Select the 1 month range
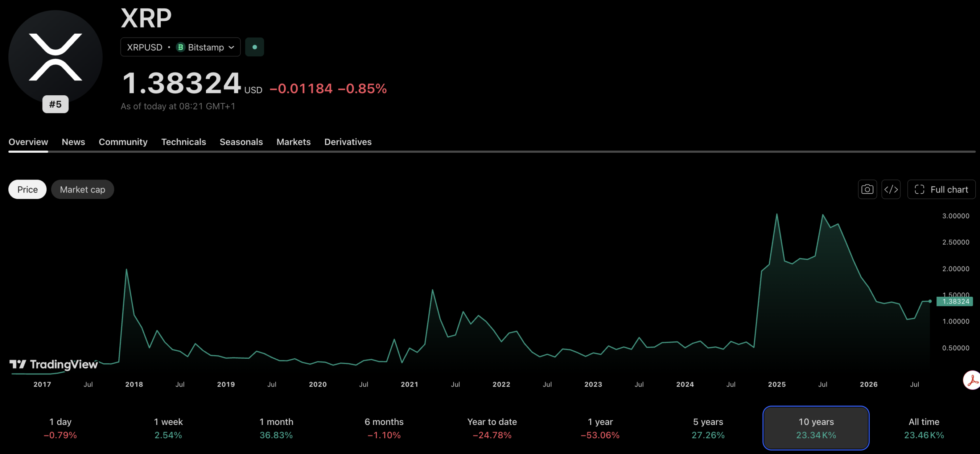980x454 pixels. click(x=276, y=428)
